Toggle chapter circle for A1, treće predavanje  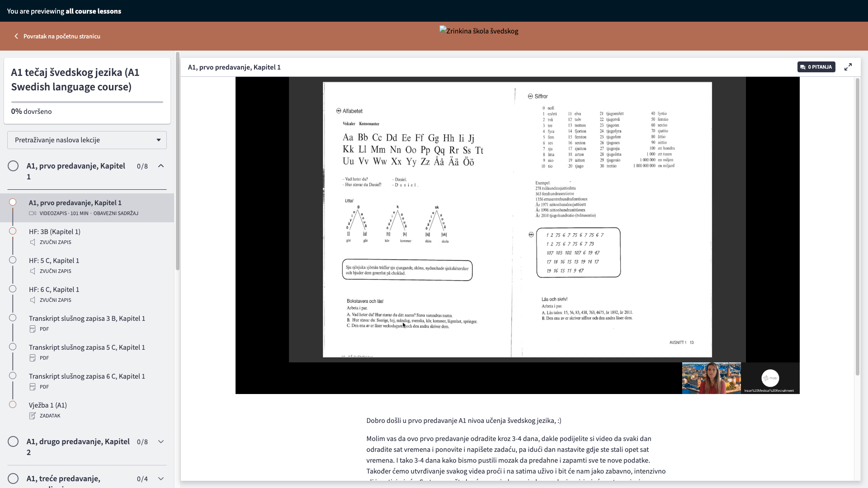click(13, 479)
